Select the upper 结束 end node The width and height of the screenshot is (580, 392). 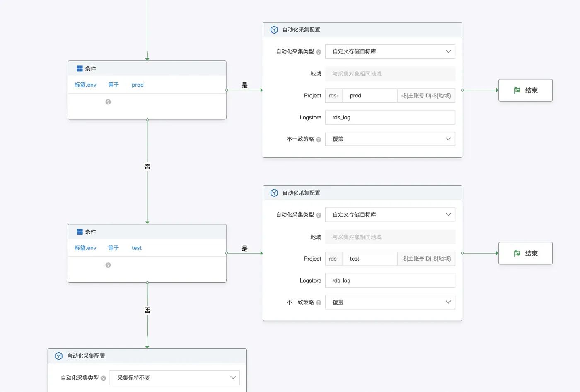pyautogui.click(x=525, y=90)
